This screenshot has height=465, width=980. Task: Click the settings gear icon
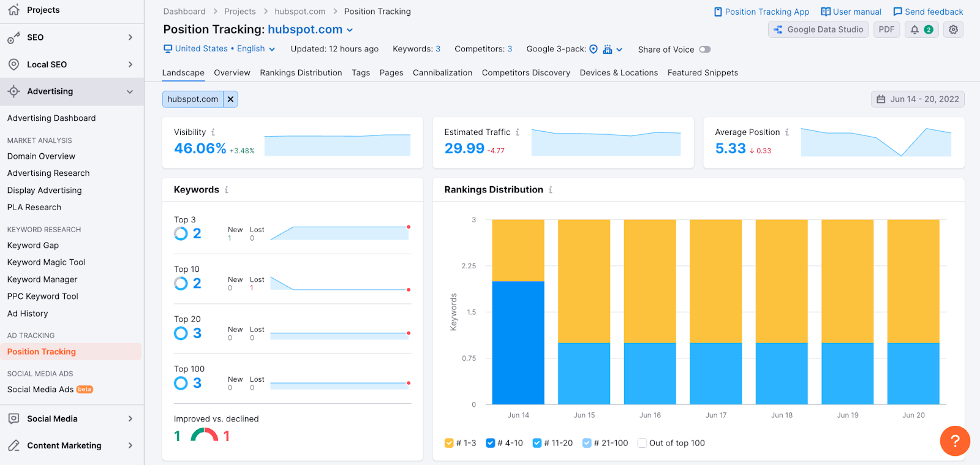953,29
